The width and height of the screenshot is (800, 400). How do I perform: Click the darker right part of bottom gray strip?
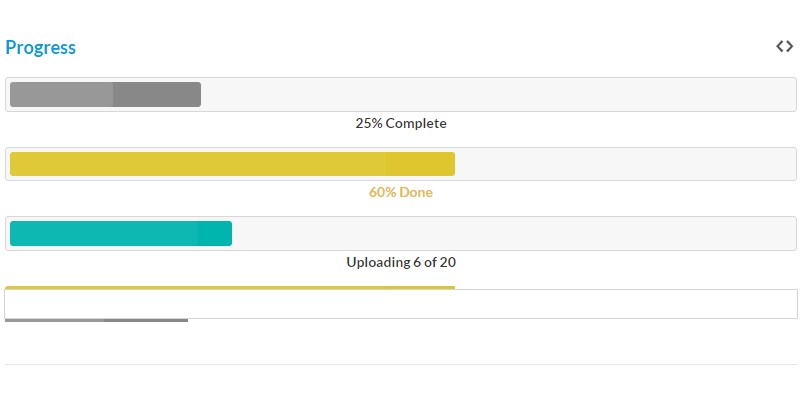(x=146, y=320)
